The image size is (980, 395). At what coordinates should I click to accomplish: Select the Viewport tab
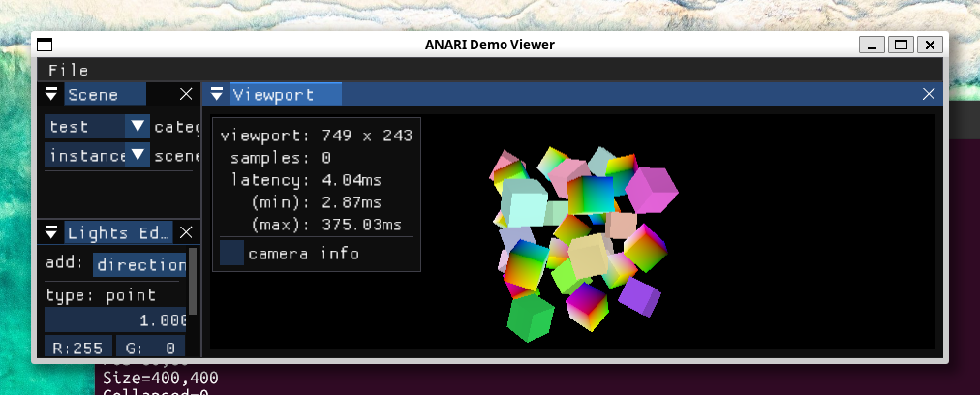272,94
